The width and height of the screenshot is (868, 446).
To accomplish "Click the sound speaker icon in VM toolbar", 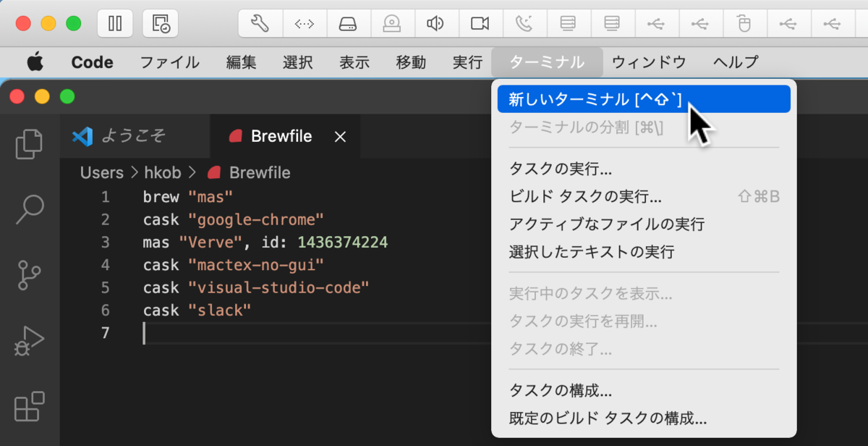I will (x=436, y=24).
